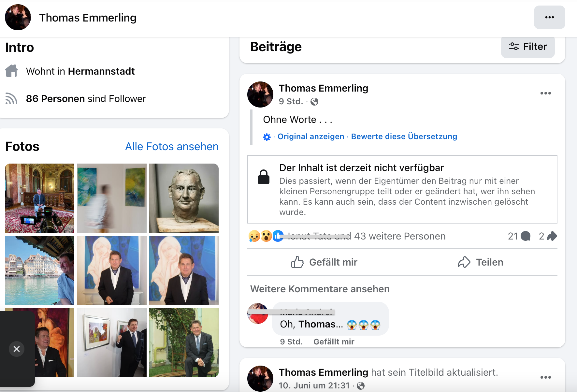Open the Filter options for Beiträge

coord(528,47)
